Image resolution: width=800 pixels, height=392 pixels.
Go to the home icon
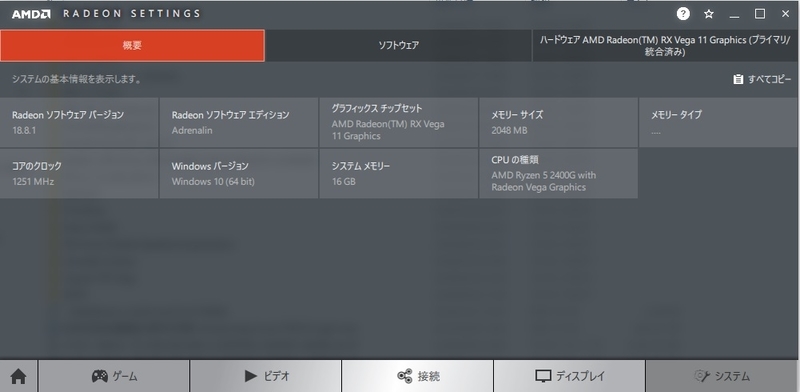click(x=18, y=377)
